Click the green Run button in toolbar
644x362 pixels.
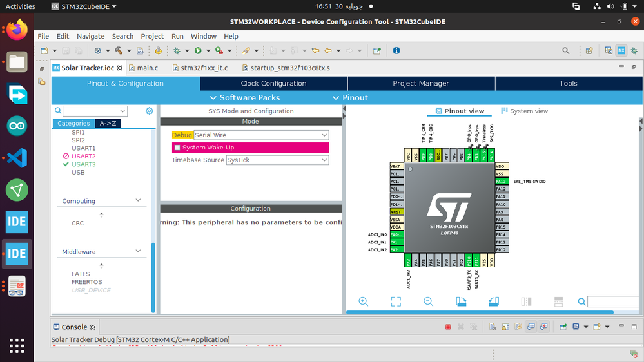click(x=198, y=50)
